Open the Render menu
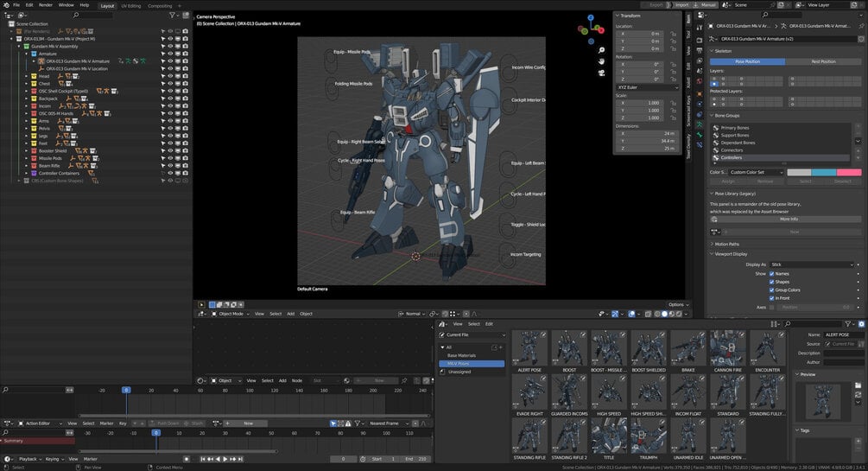 pos(45,5)
